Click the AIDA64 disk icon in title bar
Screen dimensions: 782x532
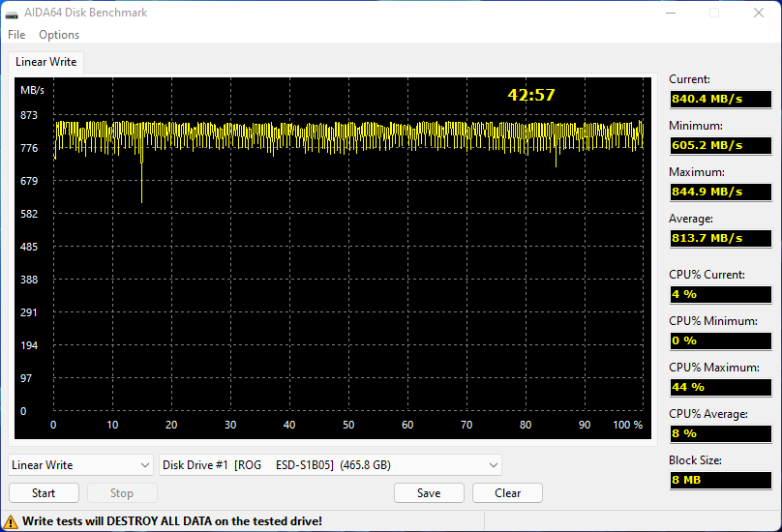[x=12, y=14]
